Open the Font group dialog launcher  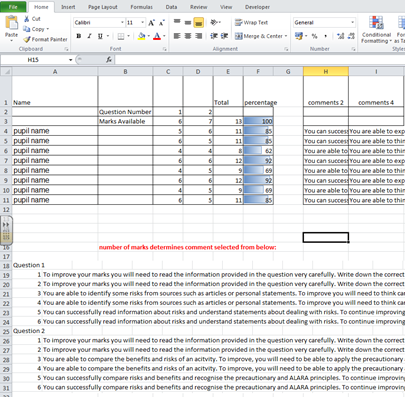click(164, 49)
